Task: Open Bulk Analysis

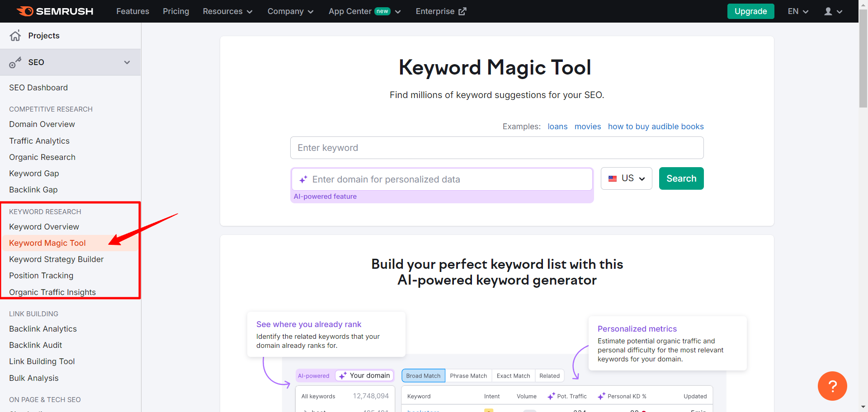Action: click(34, 378)
